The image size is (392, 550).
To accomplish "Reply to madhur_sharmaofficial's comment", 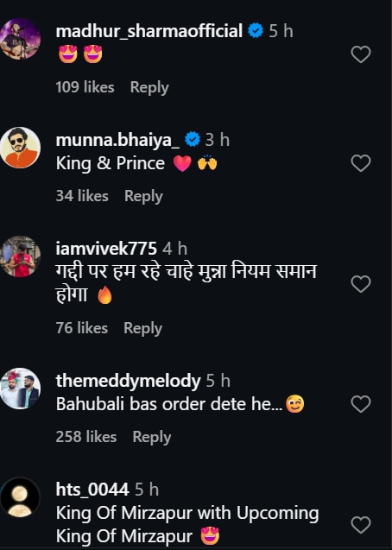I will tap(149, 87).
